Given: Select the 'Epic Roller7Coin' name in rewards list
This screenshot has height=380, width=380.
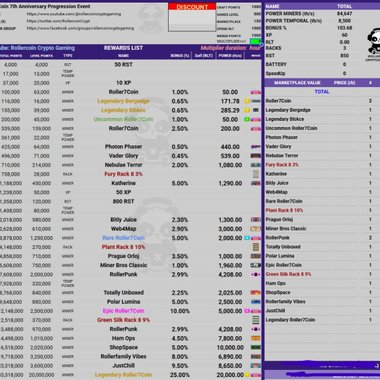Looking at the screenshot, I should pos(123,311).
